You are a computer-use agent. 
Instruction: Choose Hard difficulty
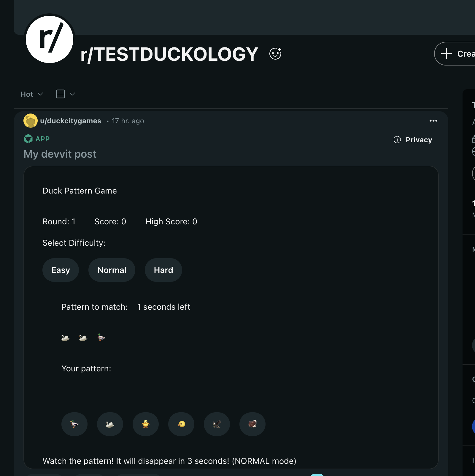tap(163, 270)
